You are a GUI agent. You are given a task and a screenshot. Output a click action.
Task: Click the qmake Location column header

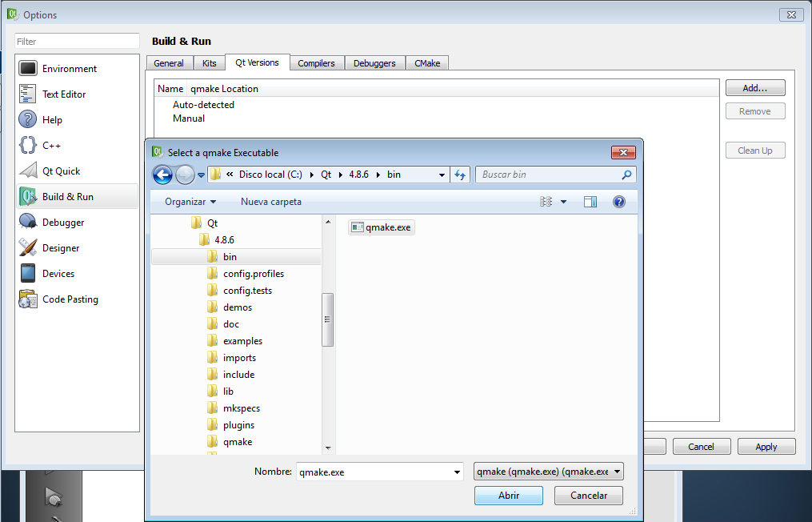(224, 89)
